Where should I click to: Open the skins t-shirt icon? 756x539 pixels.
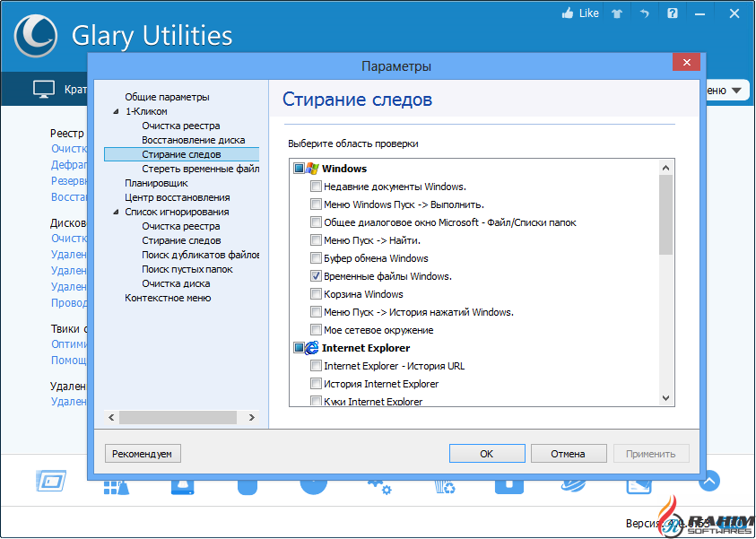pyautogui.click(x=617, y=13)
